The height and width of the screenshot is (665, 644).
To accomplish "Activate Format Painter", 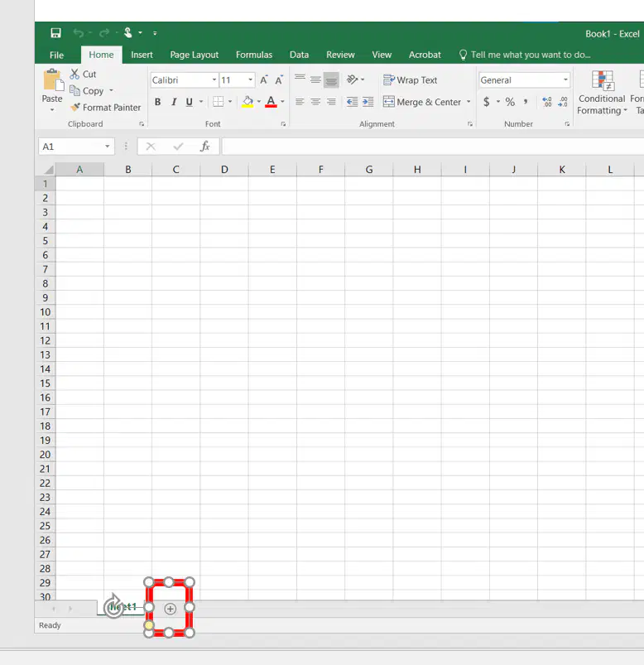I will pos(105,108).
